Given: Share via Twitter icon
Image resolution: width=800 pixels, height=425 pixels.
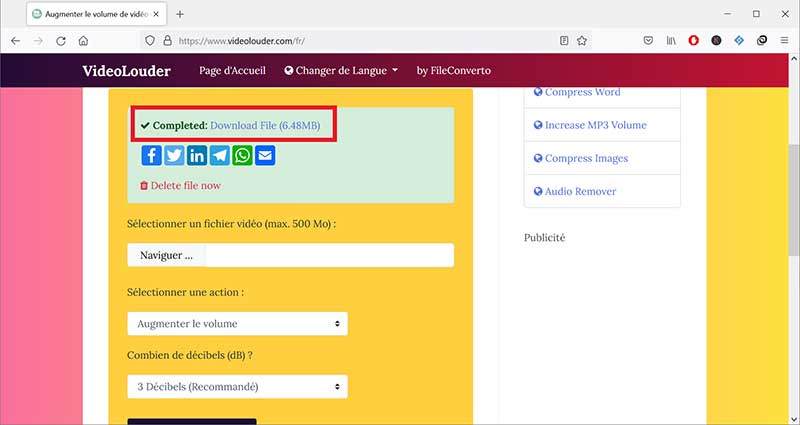Looking at the screenshot, I should point(174,156).
